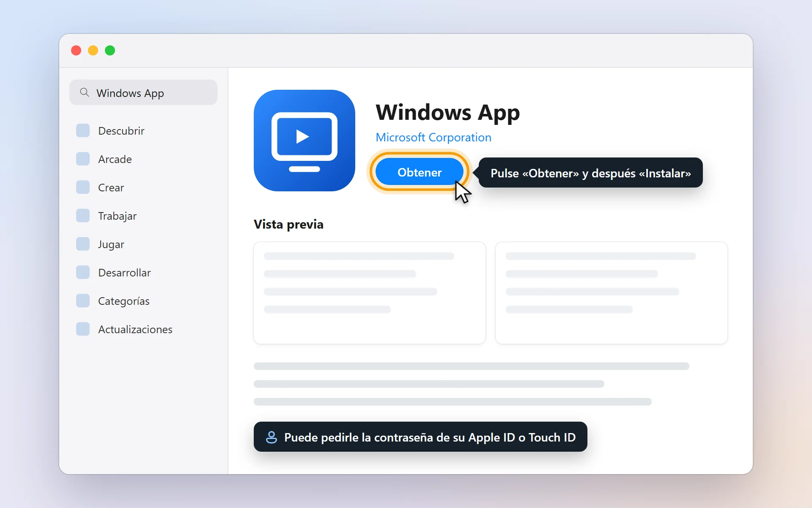Viewport: 812px width, 508px height.
Task: Click the green full-screen window button
Action: click(x=110, y=50)
